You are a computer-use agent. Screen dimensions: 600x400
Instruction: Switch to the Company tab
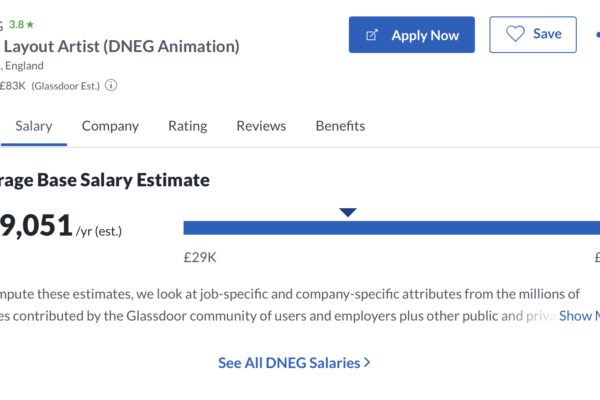(110, 126)
